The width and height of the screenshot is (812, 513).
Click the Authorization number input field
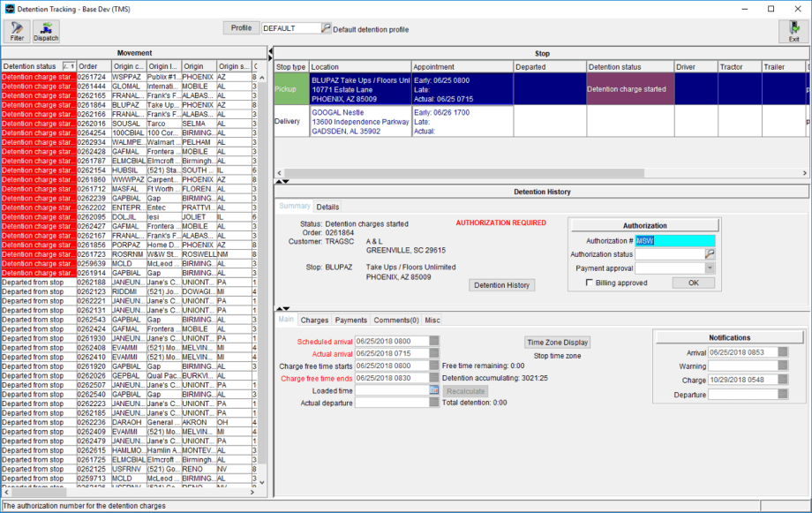[675, 239]
